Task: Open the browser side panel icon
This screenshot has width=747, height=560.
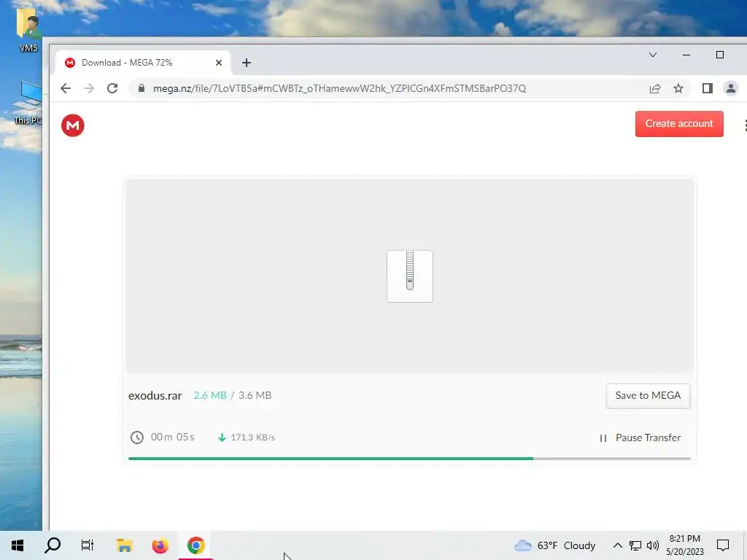Action: point(708,88)
